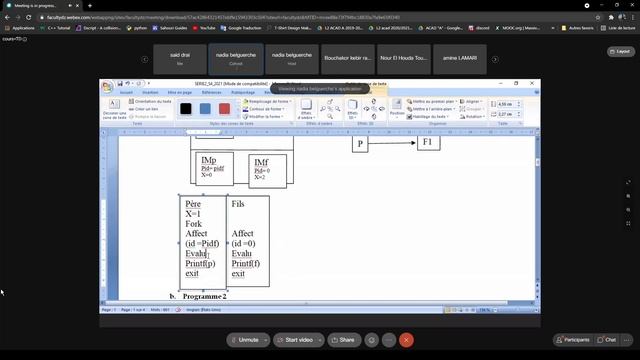Image resolution: width=640 pixels, height=360 pixels.
Task: Go back in Chrome
Action: click(7, 18)
